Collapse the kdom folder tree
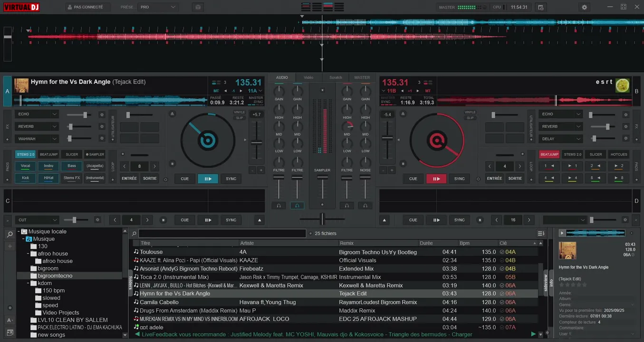Viewport: 644px width, 342px height. pyautogui.click(x=29, y=283)
